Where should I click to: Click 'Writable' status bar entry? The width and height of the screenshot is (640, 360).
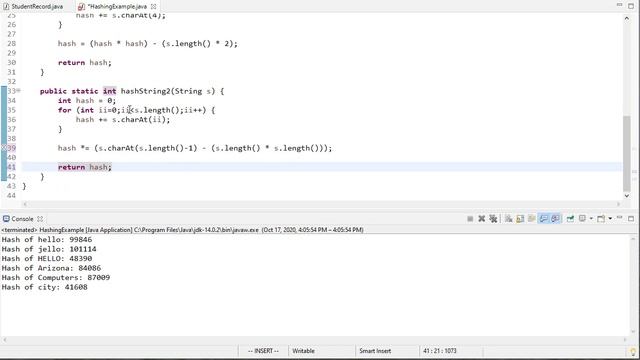pyautogui.click(x=303, y=351)
